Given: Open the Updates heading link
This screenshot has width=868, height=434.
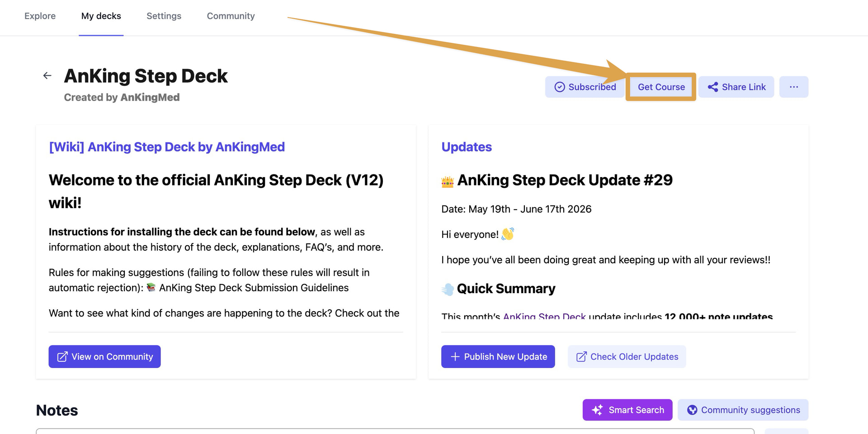Looking at the screenshot, I should click(467, 147).
